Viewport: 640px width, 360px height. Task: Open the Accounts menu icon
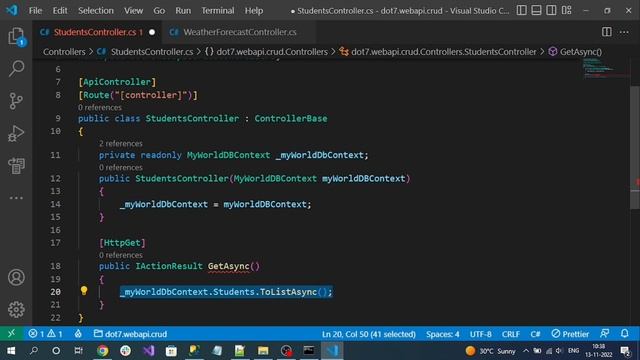point(16,278)
